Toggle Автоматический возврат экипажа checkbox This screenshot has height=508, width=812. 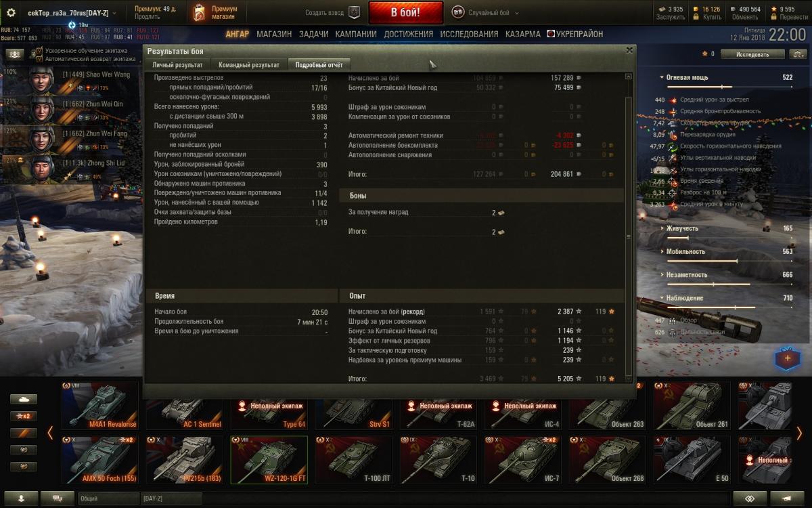click(40, 59)
